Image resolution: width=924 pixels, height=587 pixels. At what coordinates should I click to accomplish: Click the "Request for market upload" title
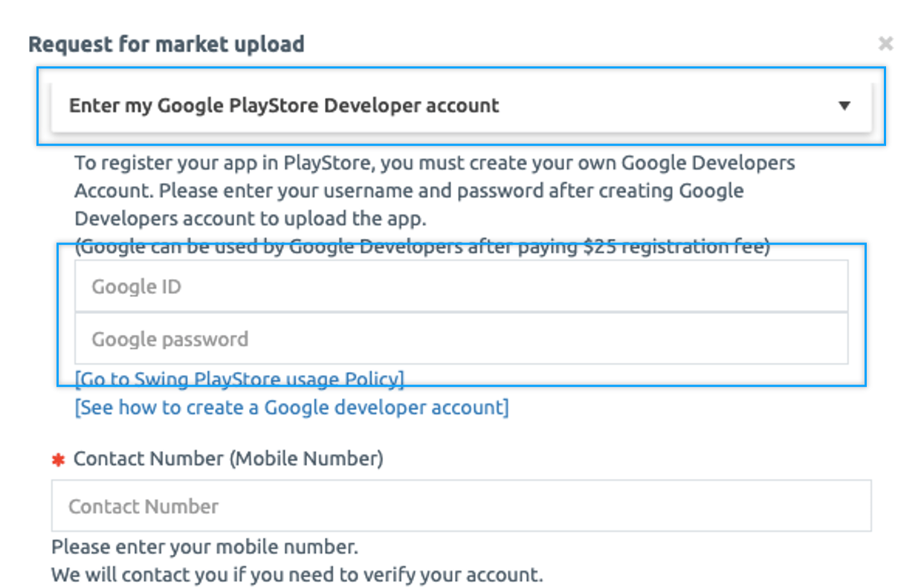(167, 44)
